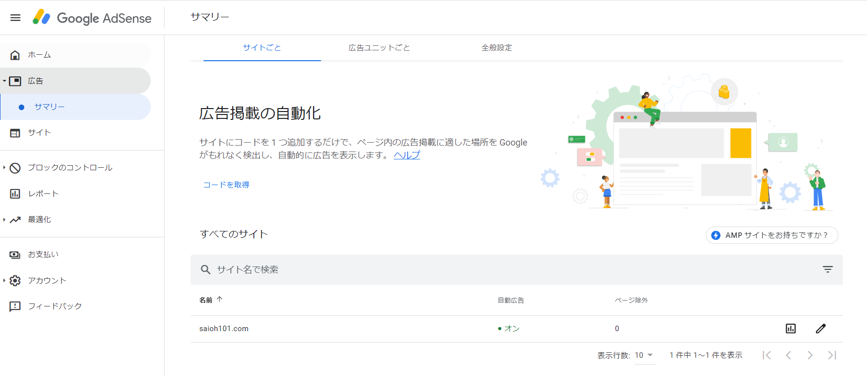Open the hamburger main menu

[x=15, y=18]
